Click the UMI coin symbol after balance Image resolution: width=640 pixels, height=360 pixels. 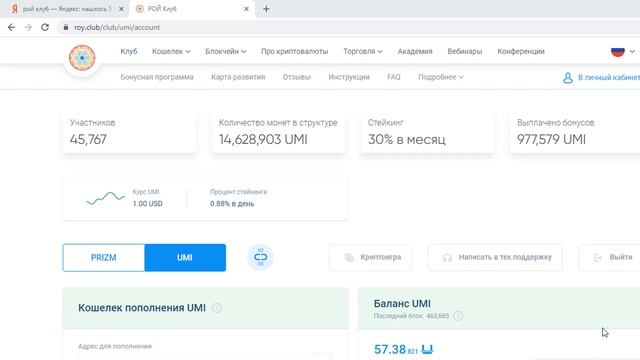[x=427, y=349]
